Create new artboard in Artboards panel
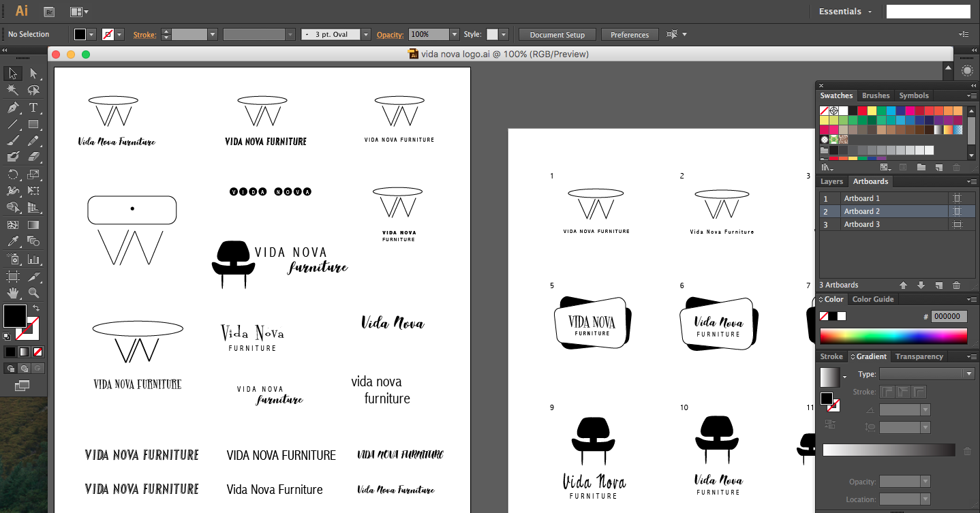The height and width of the screenshot is (513, 980). click(938, 285)
